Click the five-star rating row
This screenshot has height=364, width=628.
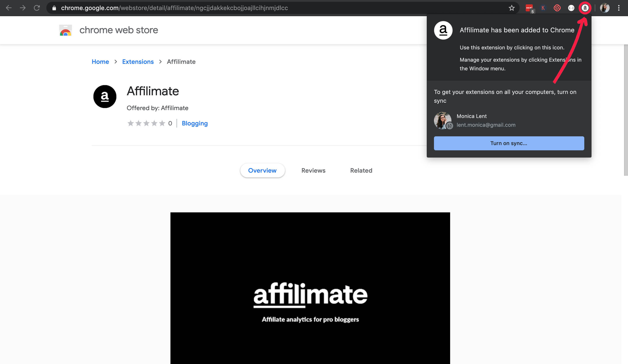coord(146,123)
